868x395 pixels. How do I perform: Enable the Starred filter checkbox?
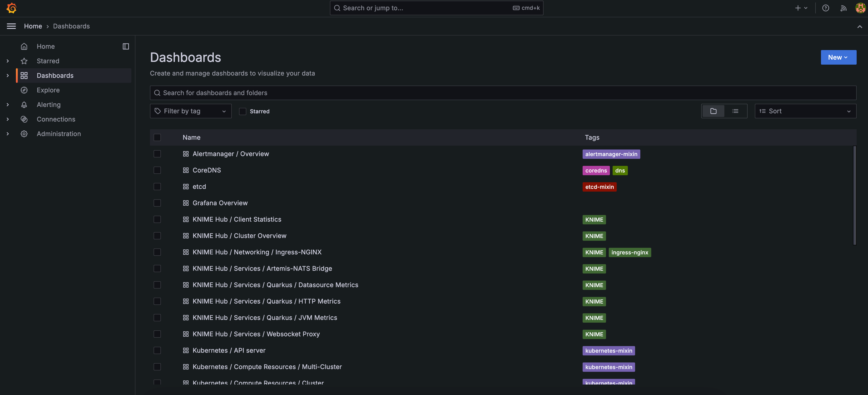click(242, 111)
